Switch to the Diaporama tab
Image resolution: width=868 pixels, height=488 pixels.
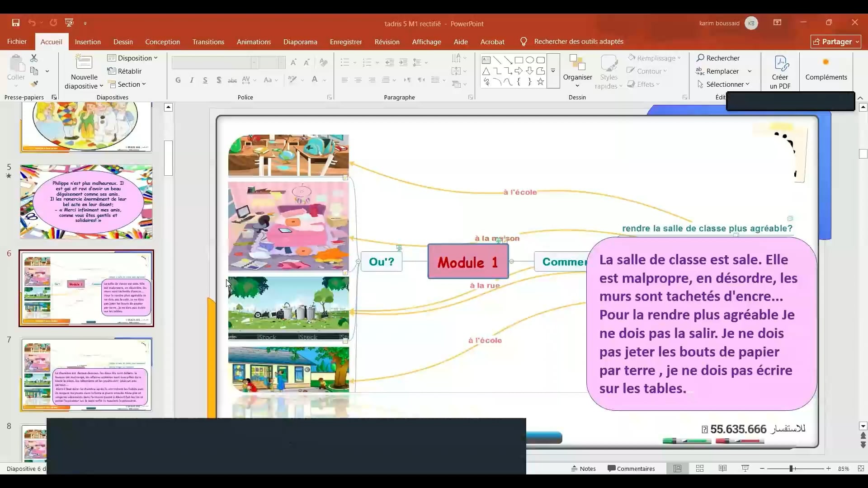300,42
